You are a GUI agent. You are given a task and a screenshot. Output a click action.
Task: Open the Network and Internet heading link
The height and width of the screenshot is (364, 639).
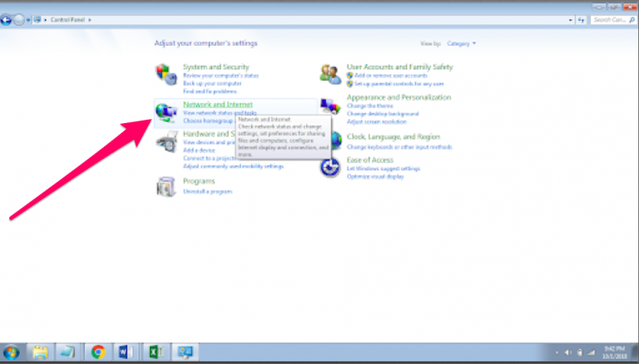point(218,104)
